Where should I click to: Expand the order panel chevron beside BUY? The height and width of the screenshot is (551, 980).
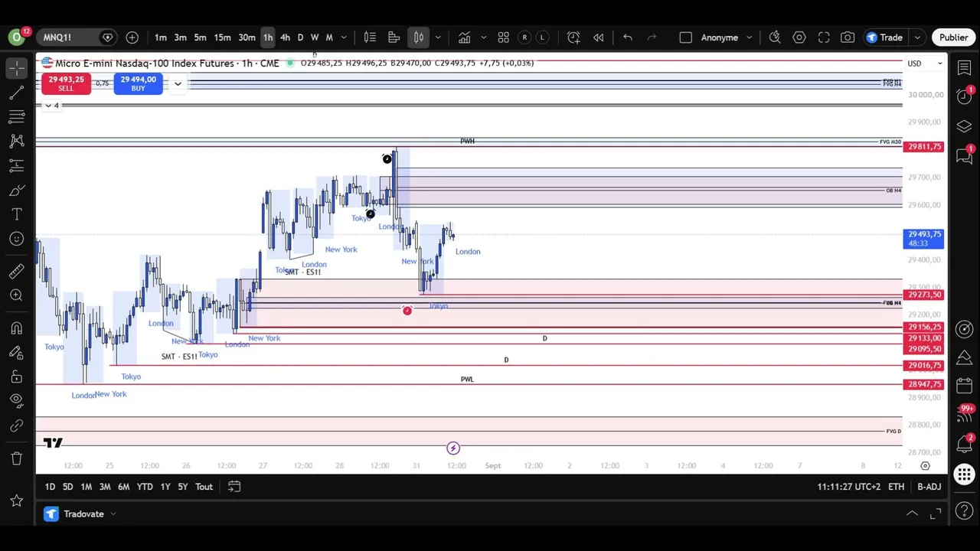point(178,84)
